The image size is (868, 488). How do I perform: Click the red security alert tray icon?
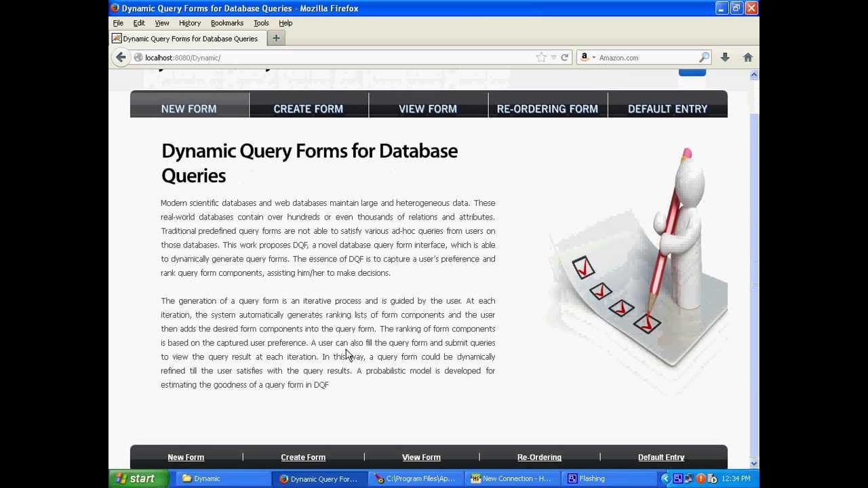point(701,479)
